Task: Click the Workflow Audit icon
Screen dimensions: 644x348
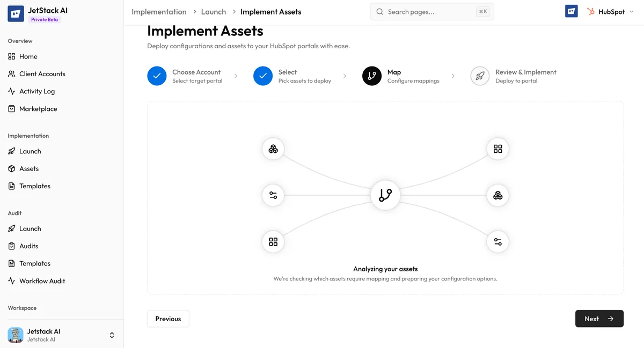Action: [12, 280]
